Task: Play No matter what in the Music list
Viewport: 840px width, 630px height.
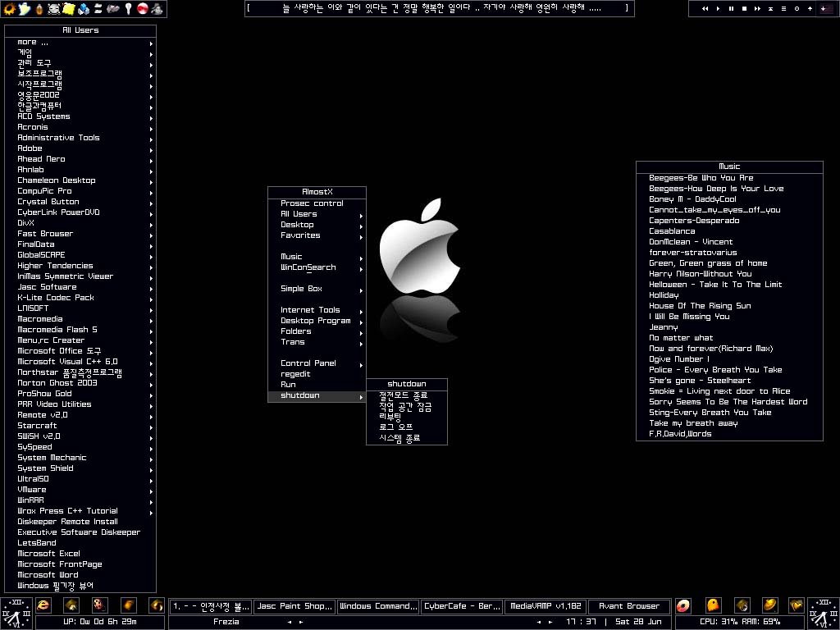Action: (x=729, y=338)
